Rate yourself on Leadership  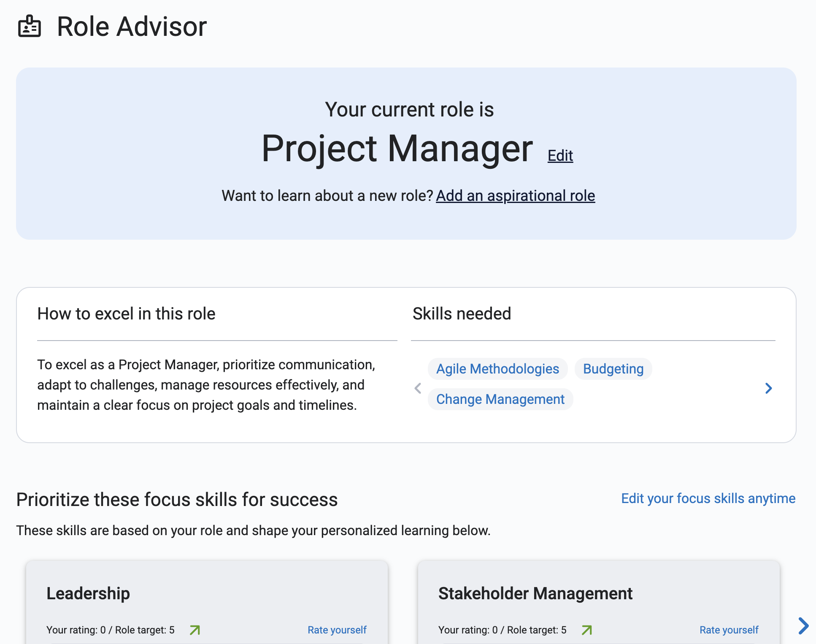click(x=336, y=630)
